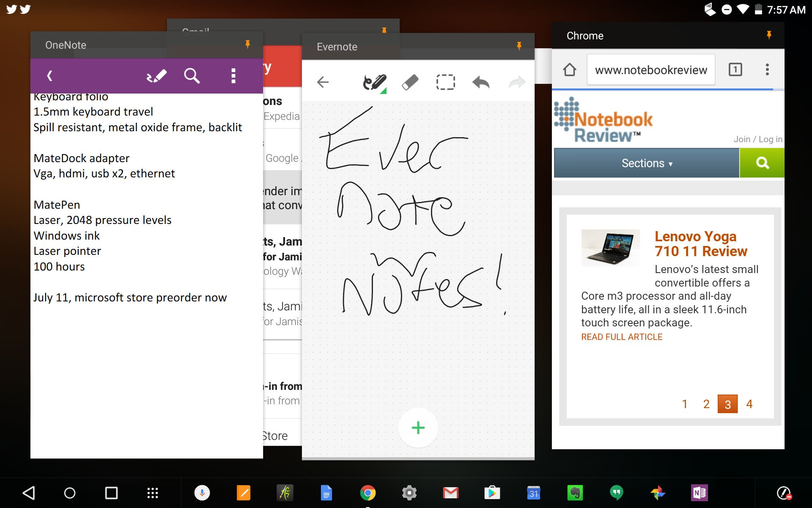Select the Evernote marquee selection tool
812x508 pixels.
[x=445, y=82]
